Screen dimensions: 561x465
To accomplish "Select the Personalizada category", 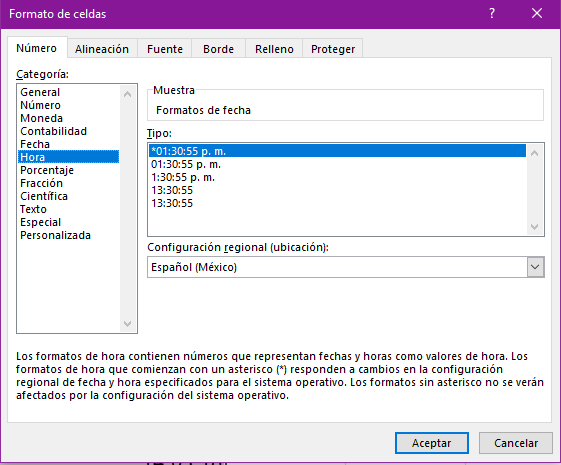I will pyautogui.click(x=55, y=235).
